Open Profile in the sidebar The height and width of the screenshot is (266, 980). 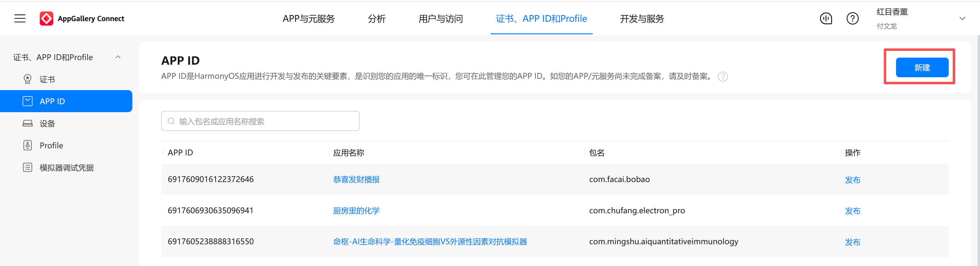point(51,145)
